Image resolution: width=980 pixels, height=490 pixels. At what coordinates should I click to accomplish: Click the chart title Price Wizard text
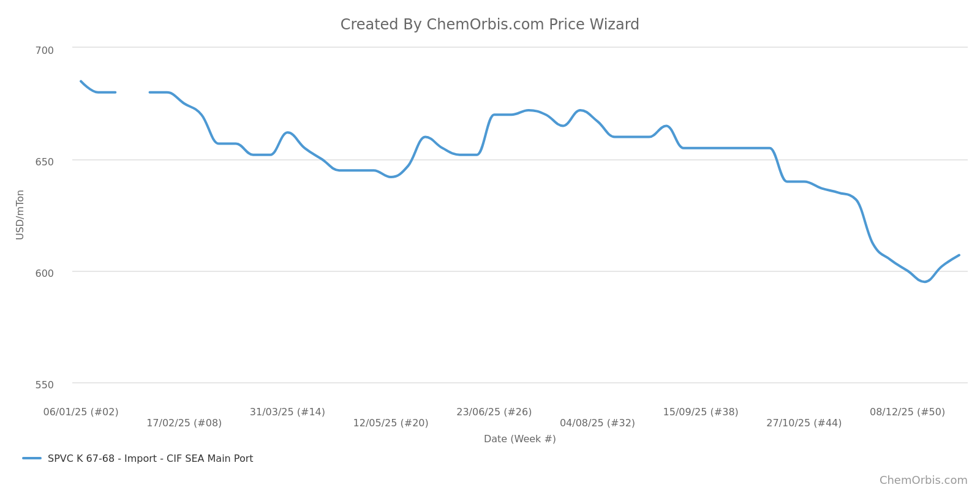(x=489, y=24)
